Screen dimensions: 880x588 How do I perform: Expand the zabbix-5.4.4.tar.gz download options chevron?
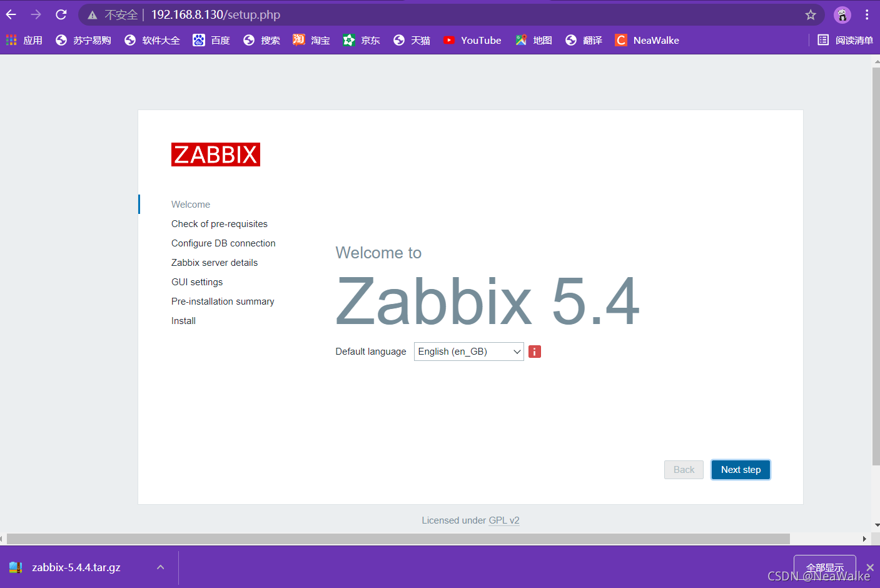tap(161, 567)
